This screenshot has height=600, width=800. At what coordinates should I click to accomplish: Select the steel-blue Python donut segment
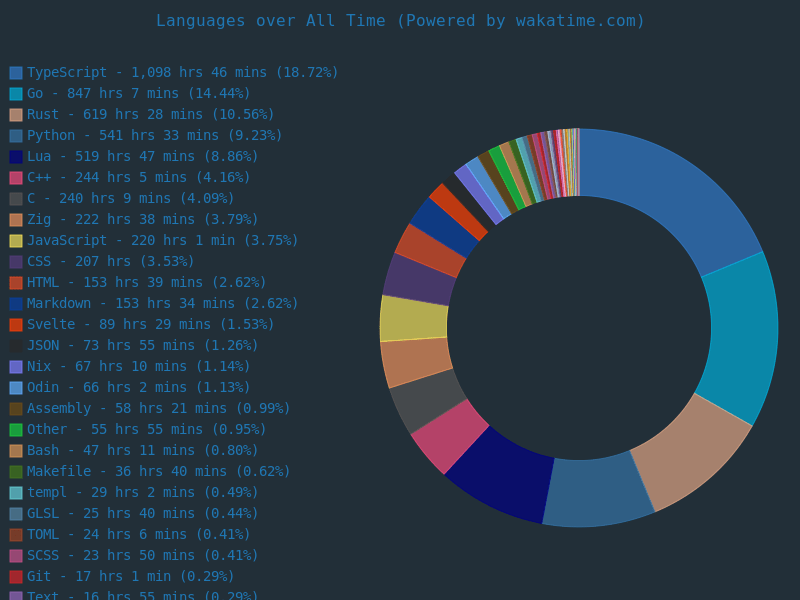(x=597, y=492)
